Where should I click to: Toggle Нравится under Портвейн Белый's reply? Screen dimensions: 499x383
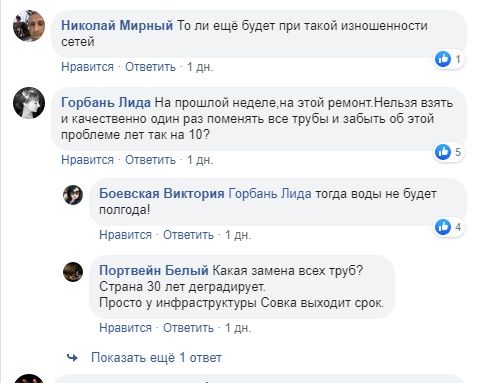point(125,328)
